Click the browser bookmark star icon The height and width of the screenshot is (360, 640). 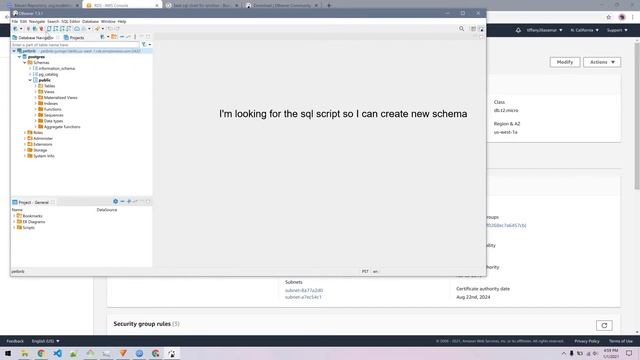[x=609, y=17]
